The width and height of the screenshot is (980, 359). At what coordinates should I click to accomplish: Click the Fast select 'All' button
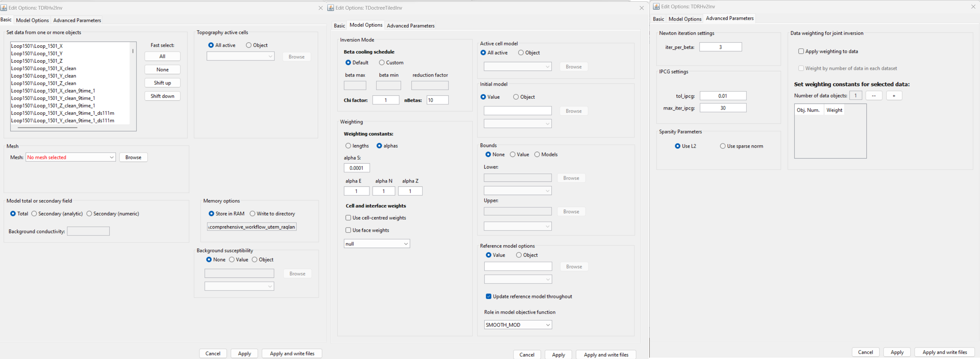tap(162, 56)
